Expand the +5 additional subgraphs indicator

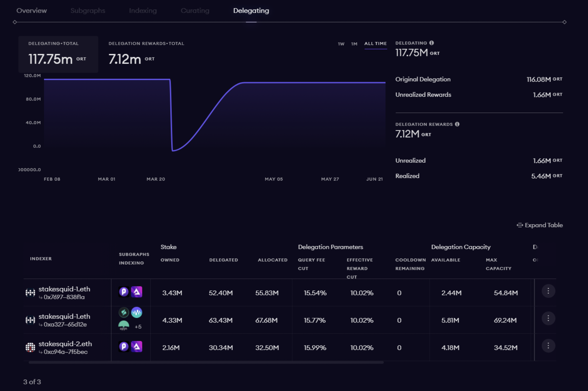tap(138, 327)
